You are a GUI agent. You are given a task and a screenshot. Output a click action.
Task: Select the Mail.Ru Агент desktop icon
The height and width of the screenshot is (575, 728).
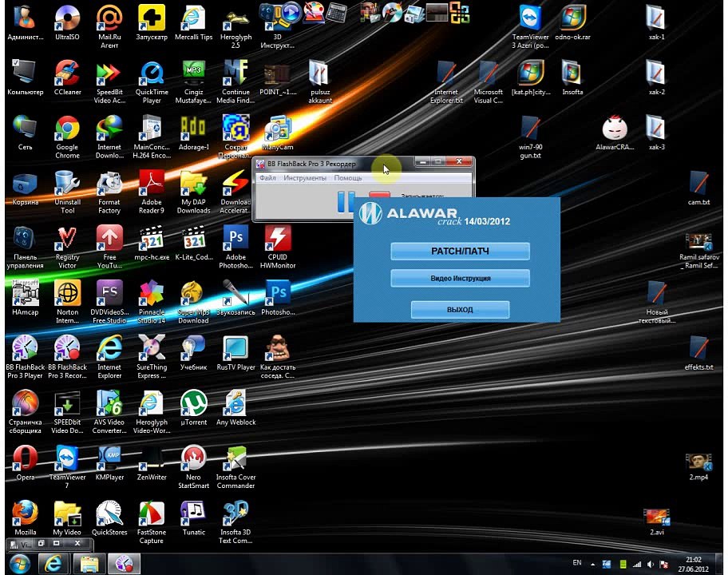pyautogui.click(x=109, y=27)
